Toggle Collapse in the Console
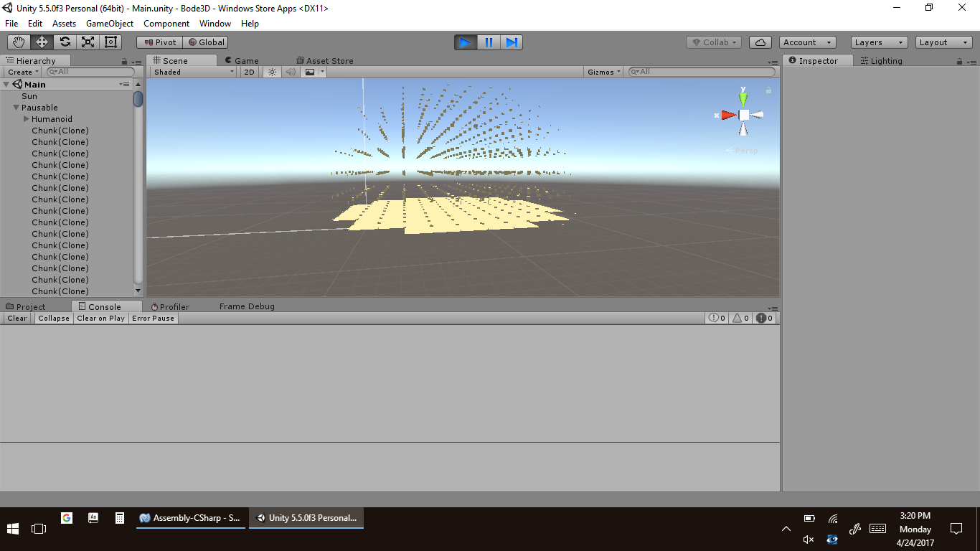 [x=54, y=318]
